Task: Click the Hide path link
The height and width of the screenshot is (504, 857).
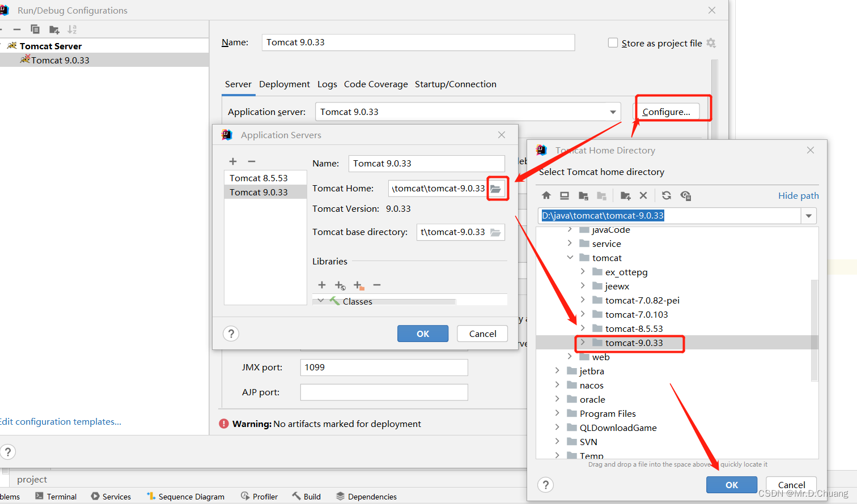Action: [x=798, y=195]
